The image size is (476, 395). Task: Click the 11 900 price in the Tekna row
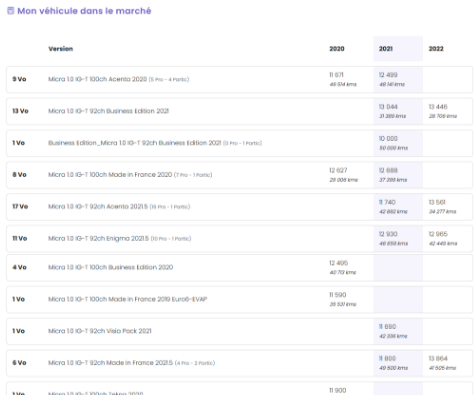click(338, 390)
